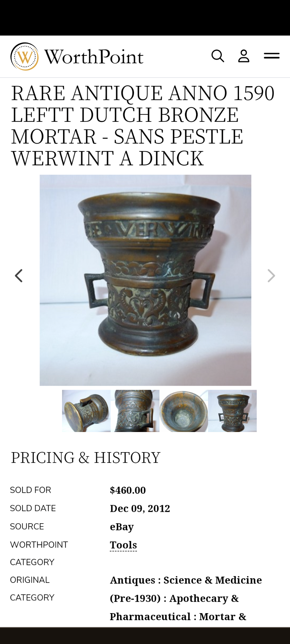Screen dimensions: 290x644
Task: Select the thumbnail showing the front view
Action: click(232, 411)
